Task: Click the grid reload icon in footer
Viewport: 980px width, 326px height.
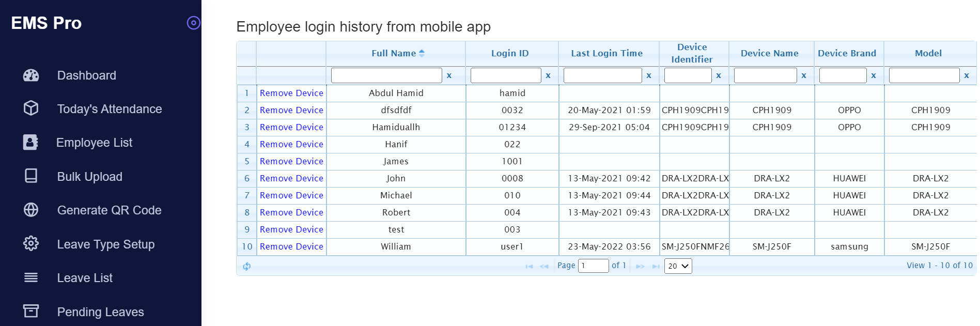Action: (247, 266)
